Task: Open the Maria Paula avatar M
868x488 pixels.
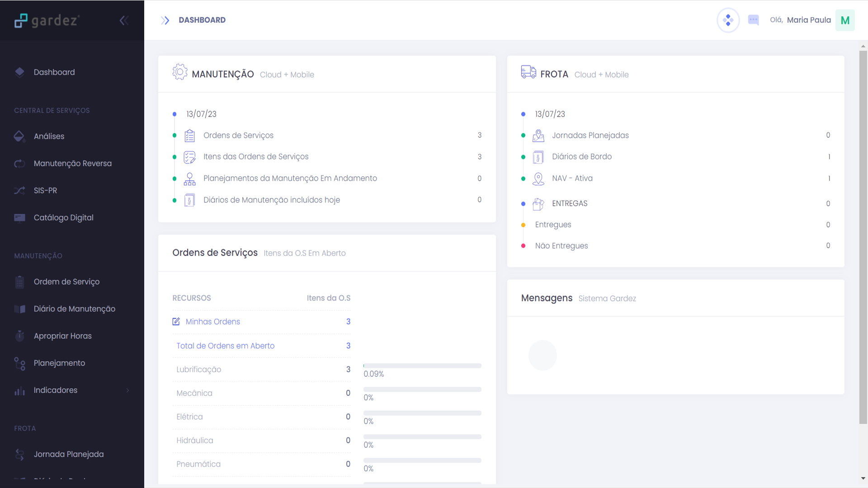Action: 844,20
